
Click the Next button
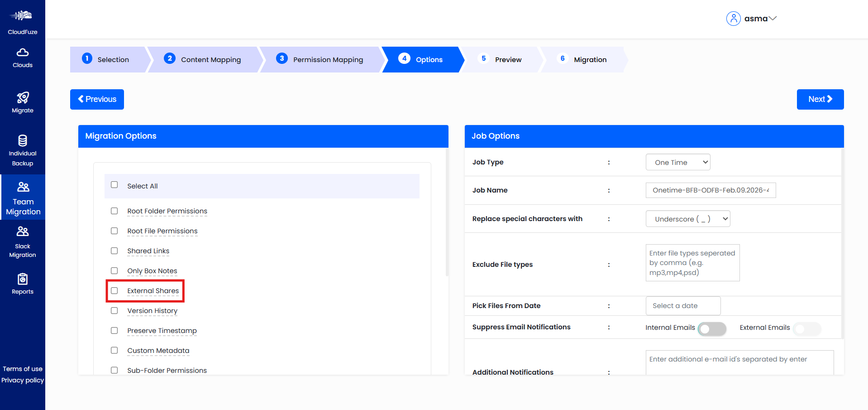(820, 99)
